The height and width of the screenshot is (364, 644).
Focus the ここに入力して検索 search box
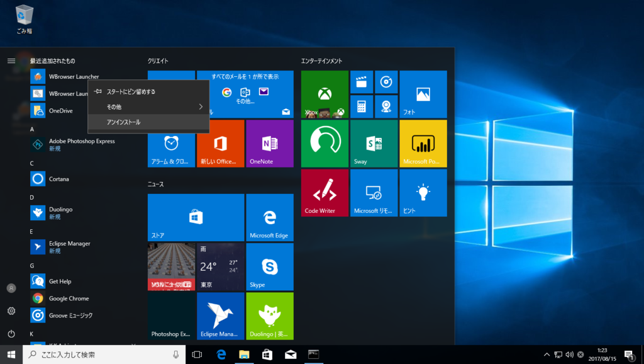point(104,355)
